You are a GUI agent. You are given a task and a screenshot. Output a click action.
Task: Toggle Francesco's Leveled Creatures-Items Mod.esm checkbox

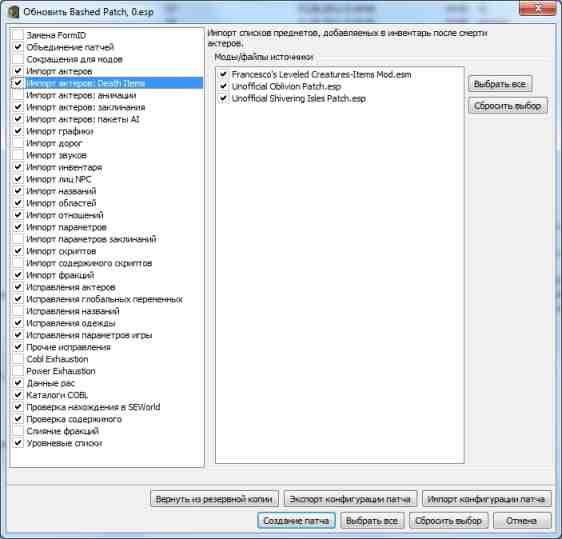[x=223, y=74]
